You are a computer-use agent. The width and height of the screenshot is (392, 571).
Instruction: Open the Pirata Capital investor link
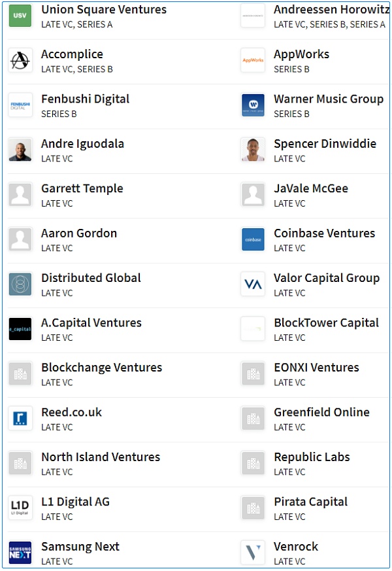[x=310, y=502]
